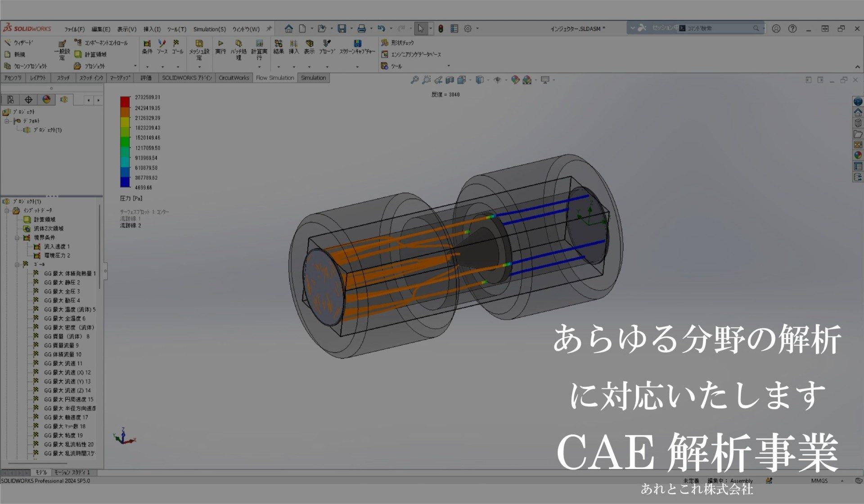Open the Design Library icon in right task pane
This screenshot has width=864, height=504.
tap(858, 123)
